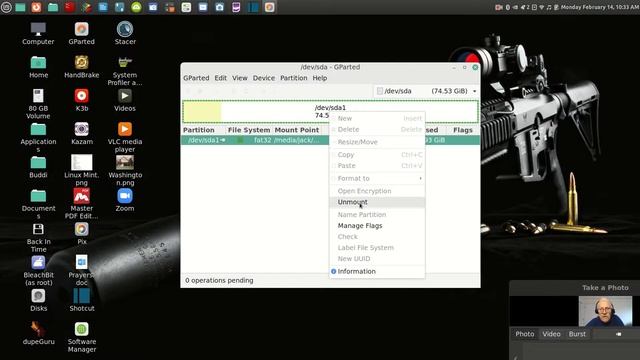
Task: Click the /dev/sda1 partition graphic bar
Action: [x=330, y=111]
